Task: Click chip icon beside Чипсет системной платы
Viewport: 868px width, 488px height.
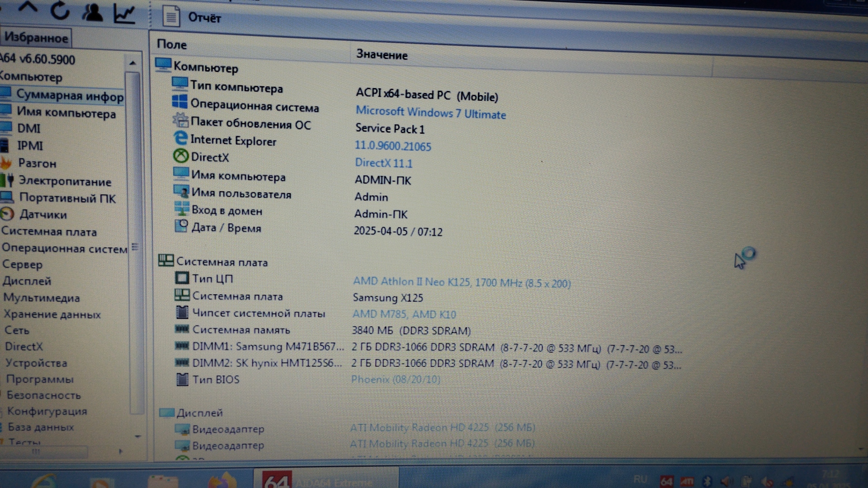Action: click(182, 312)
